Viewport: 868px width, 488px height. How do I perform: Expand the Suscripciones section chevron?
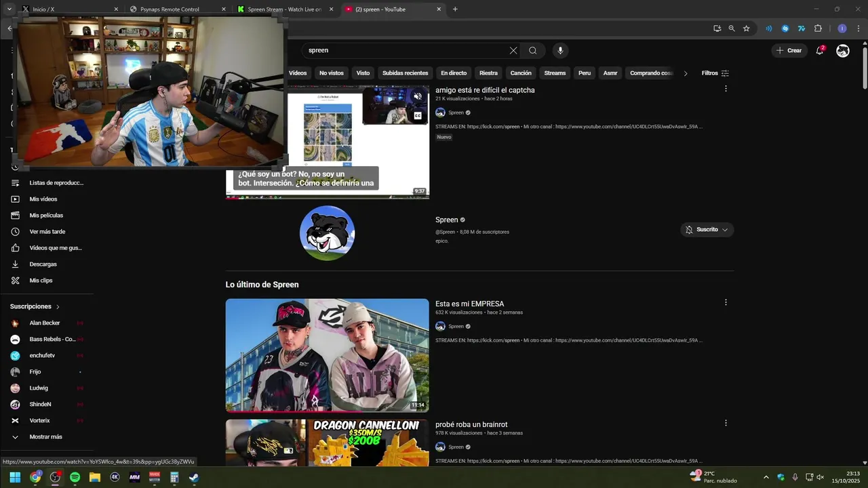coord(58,307)
